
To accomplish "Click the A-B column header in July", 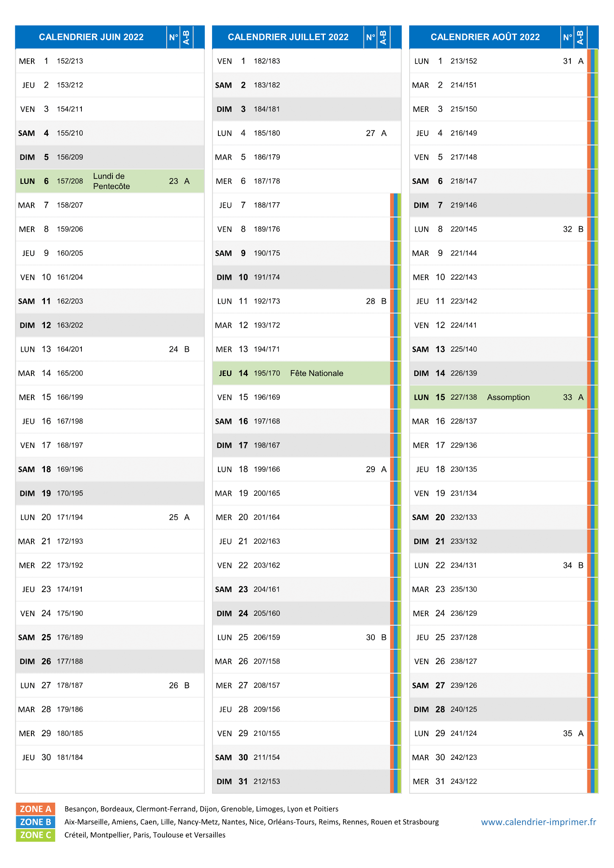I will point(383,37).
